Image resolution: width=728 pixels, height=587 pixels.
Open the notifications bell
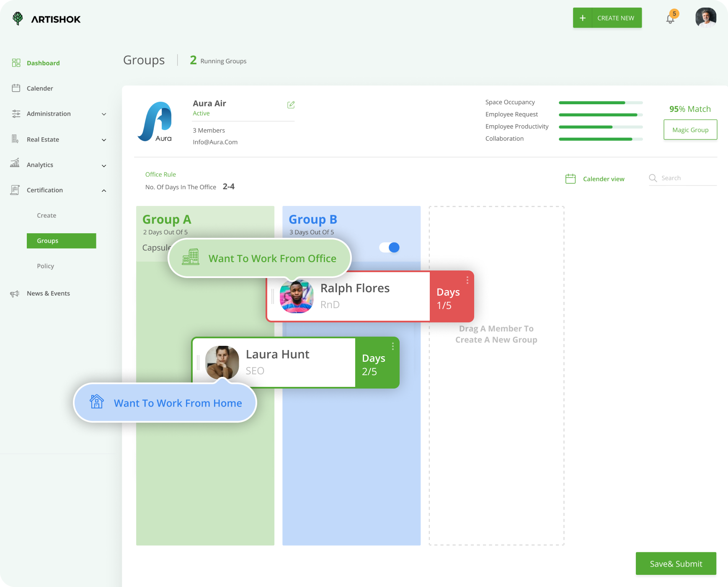click(x=671, y=19)
